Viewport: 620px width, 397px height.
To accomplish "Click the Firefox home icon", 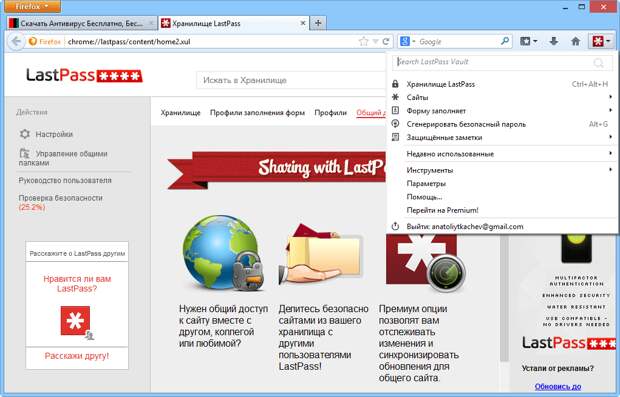I will [x=576, y=41].
